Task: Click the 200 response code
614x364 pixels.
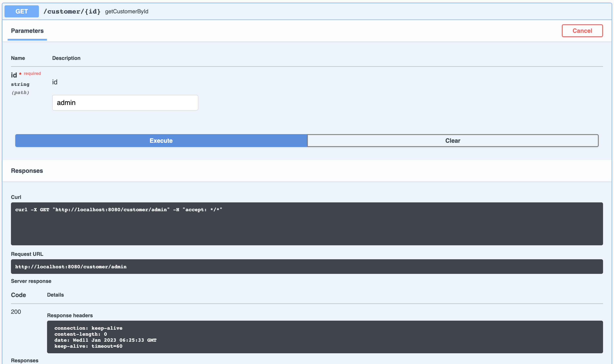Action: point(16,312)
